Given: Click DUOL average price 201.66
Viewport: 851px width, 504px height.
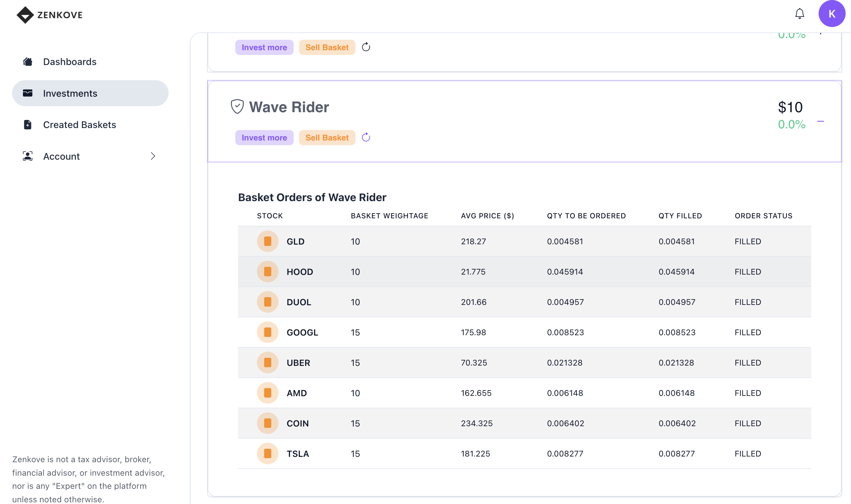Looking at the screenshot, I should click(x=473, y=302).
